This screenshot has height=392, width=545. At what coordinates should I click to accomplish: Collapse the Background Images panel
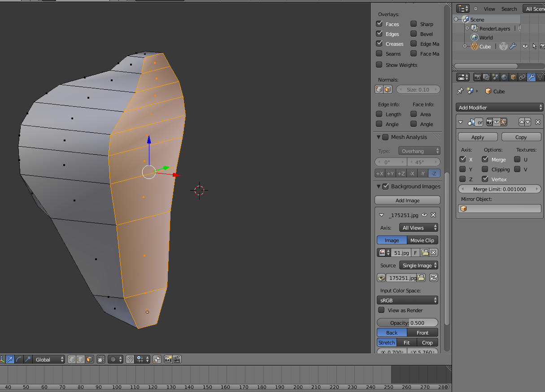click(379, 187)
